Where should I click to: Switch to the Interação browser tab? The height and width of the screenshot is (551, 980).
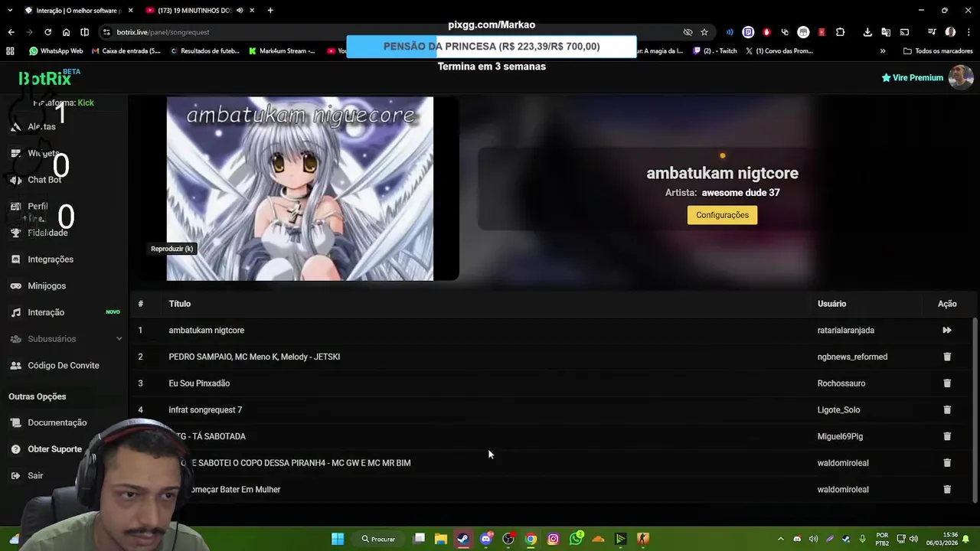point(78,11)
